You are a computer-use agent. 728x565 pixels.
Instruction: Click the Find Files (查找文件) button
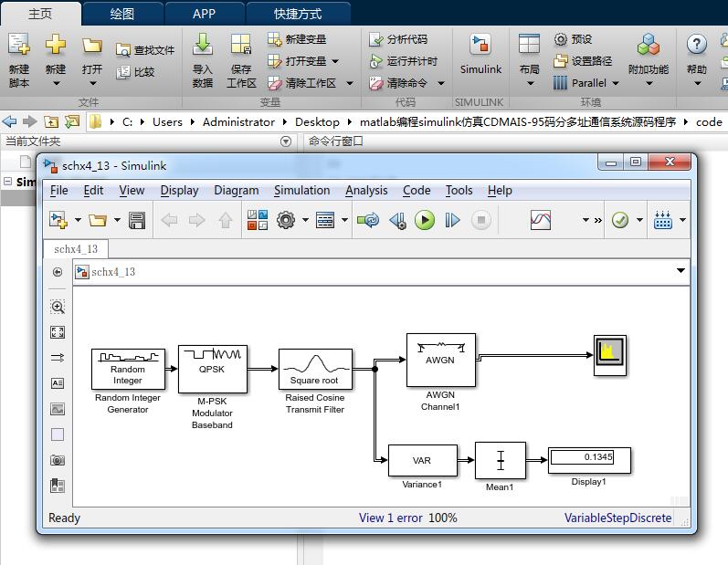pyautogui.click(x=145, y=49)
